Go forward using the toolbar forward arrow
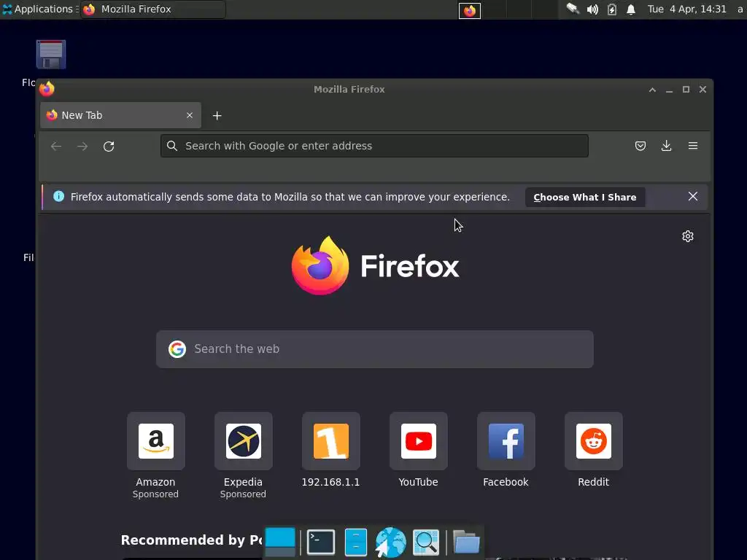Screen dimensions: 747x560 click(x=82, y=146)
